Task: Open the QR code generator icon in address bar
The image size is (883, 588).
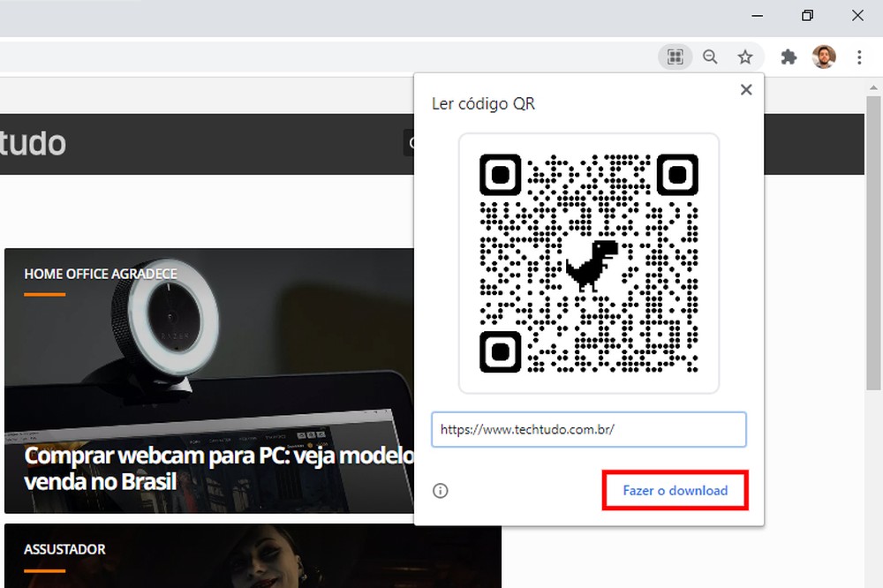Action: 675,57
